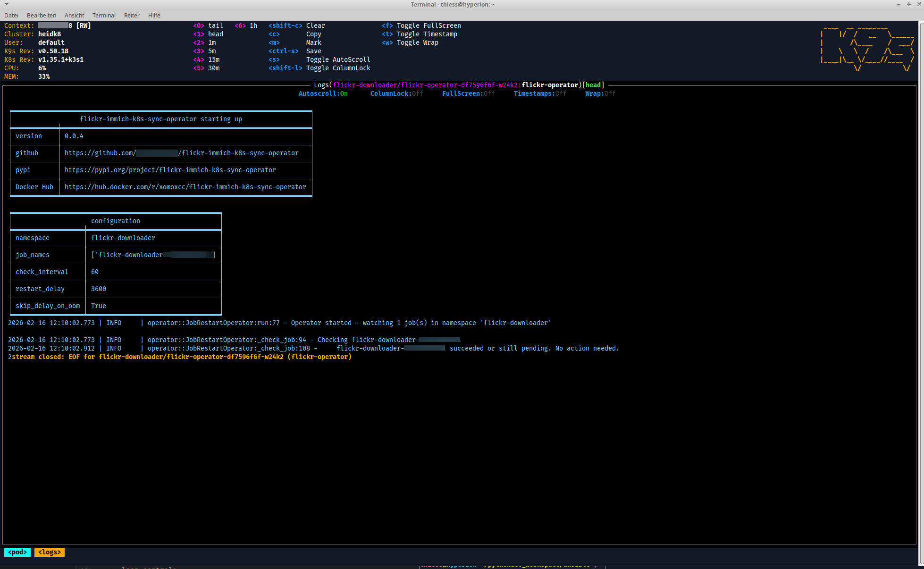Toggle the ColumnLock:Off indicator
The image size is (924, 569).
coord(396,93)
